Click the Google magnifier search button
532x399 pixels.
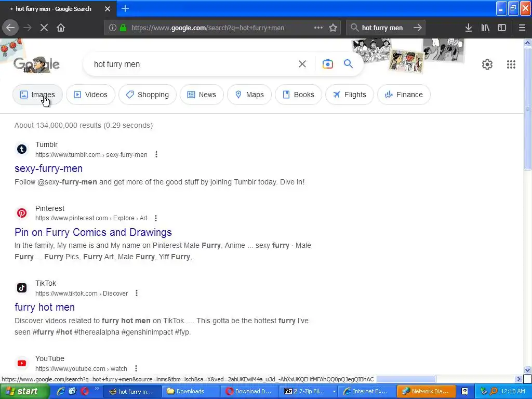tap(348, 64)
